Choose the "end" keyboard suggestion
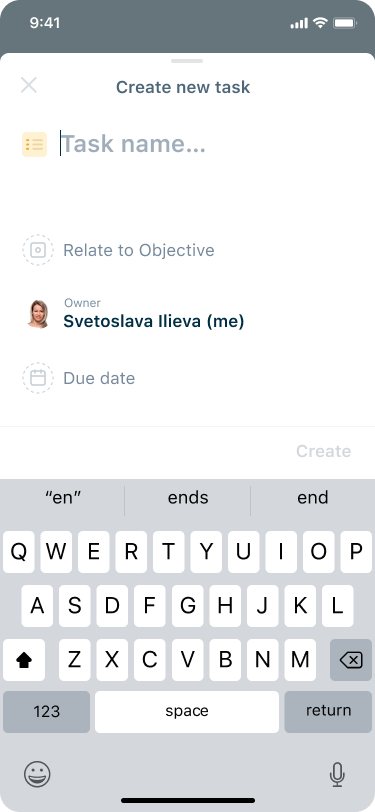Image resolution: width=375 pixels, height=812 pixels. pyautogui.click(x=312, y=498)
